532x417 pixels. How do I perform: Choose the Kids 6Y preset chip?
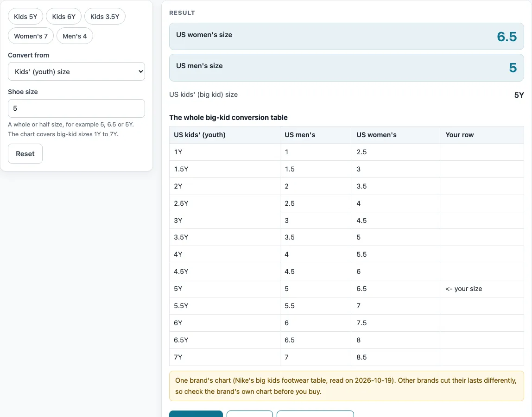point(64,16)
